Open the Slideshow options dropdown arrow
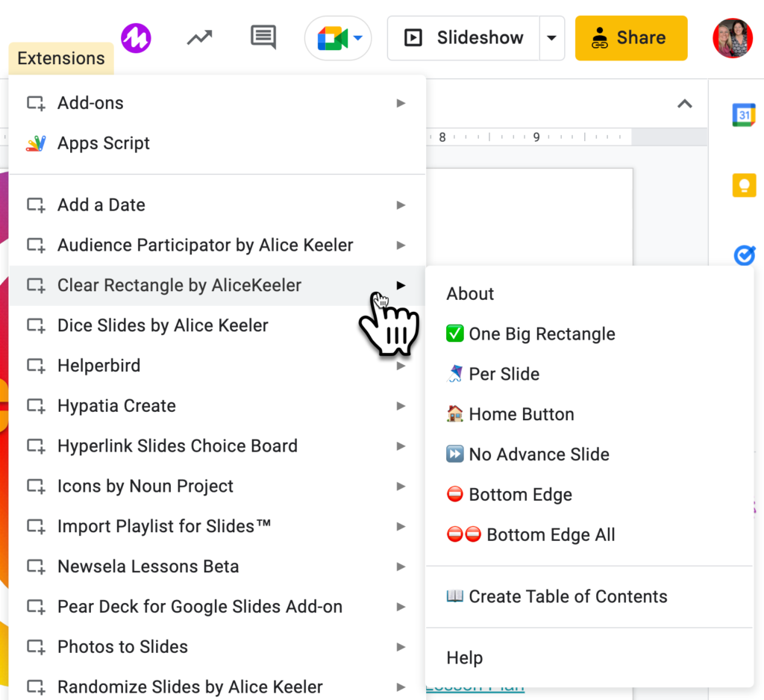 point(551,38)
